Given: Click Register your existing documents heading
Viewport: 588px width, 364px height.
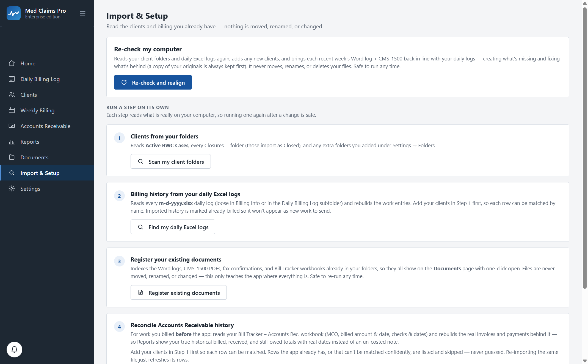Looking at the screenshot, I should (x=176, y=260).
